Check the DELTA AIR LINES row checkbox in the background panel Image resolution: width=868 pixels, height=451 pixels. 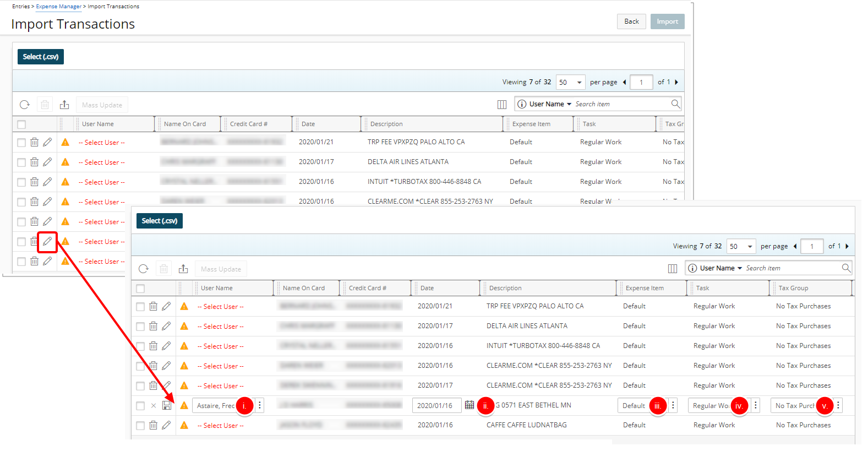point(21,162)
